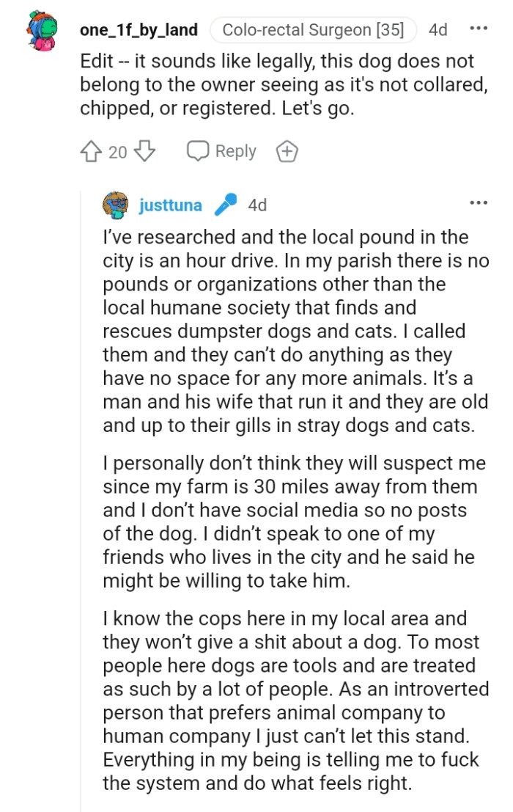Open the one_1f_by_land avatar
513x812 pixels.
pyautogui.click(x=41, y=32)
